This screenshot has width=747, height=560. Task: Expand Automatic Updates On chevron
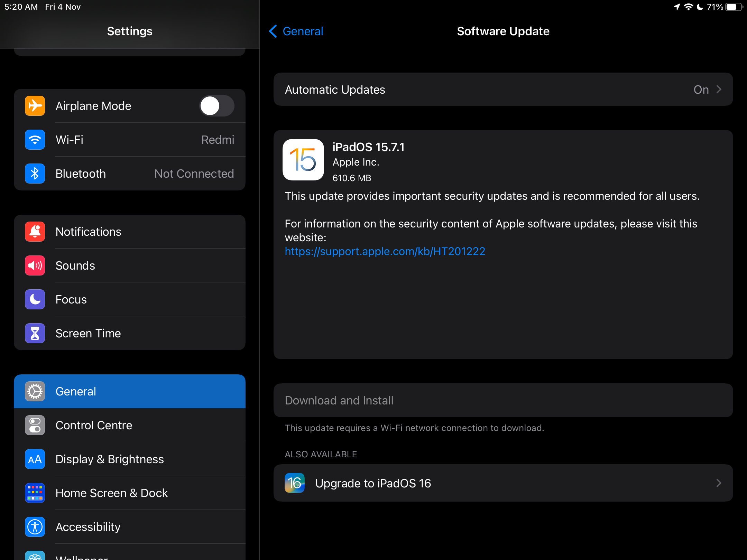pyautogui.click(x=719, y=90)
